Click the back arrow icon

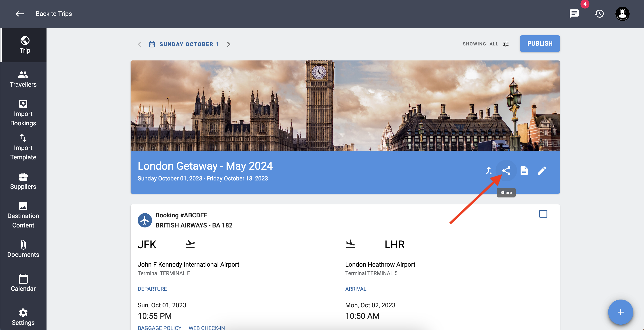coord(20,14)
